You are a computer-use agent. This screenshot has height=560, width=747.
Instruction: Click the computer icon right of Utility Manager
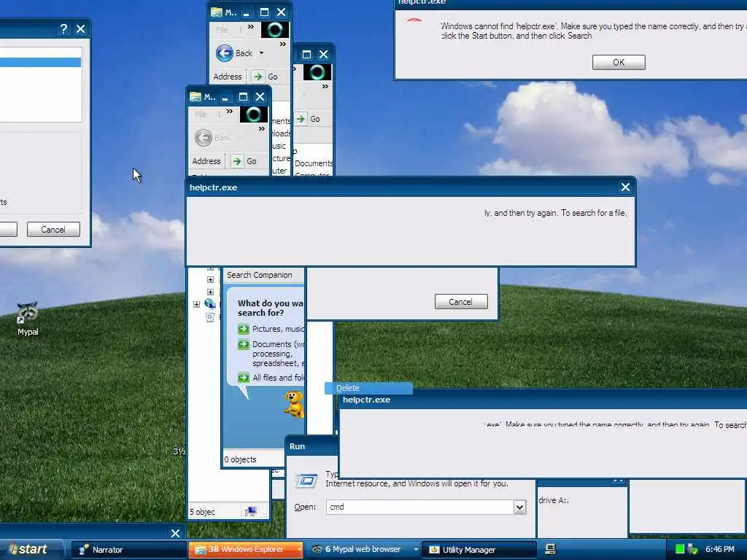(x=550, y=550)
